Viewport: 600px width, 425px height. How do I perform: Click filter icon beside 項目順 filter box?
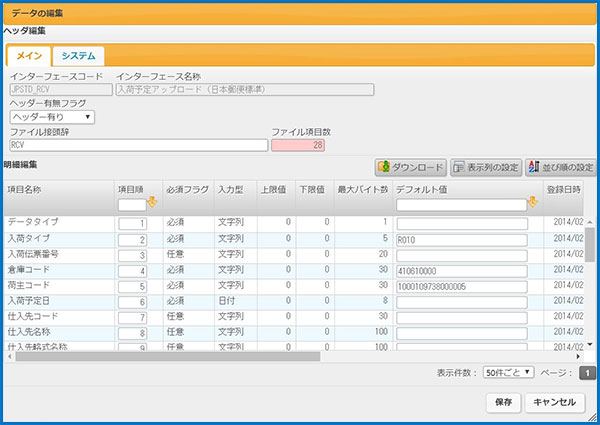pos(153,204)
